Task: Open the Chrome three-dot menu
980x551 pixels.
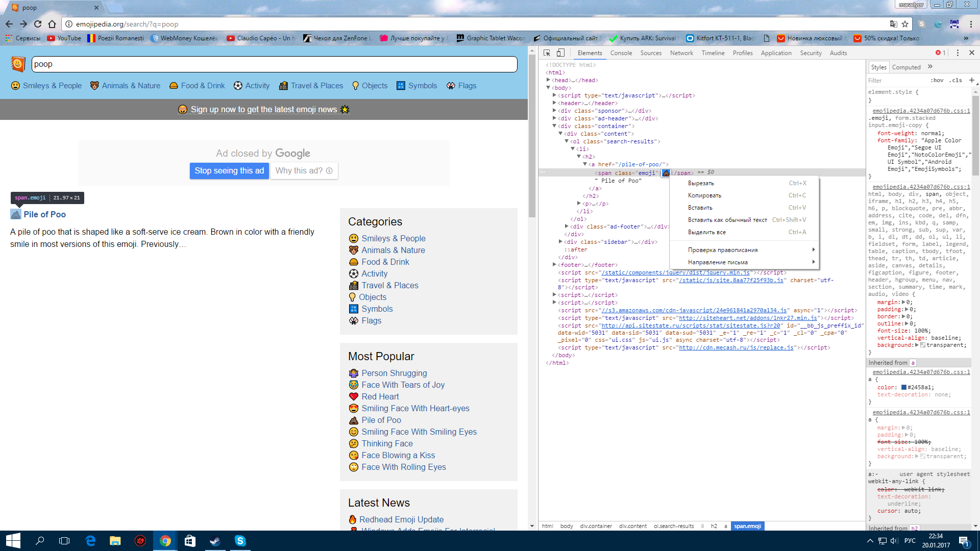Action: click(x=971, y=24)
